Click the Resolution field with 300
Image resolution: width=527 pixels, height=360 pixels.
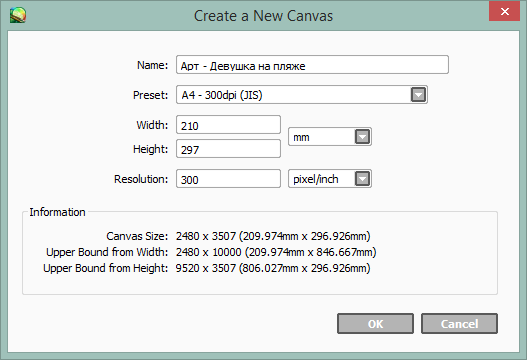tap(228, 179)
